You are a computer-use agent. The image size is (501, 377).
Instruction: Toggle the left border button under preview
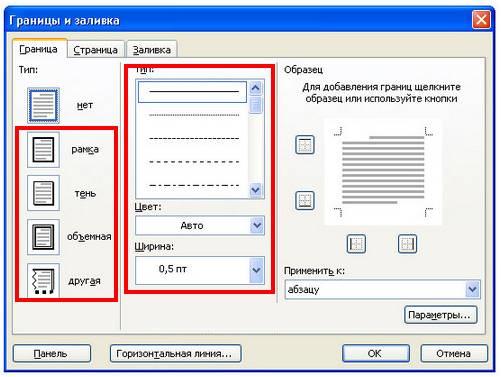356,244
